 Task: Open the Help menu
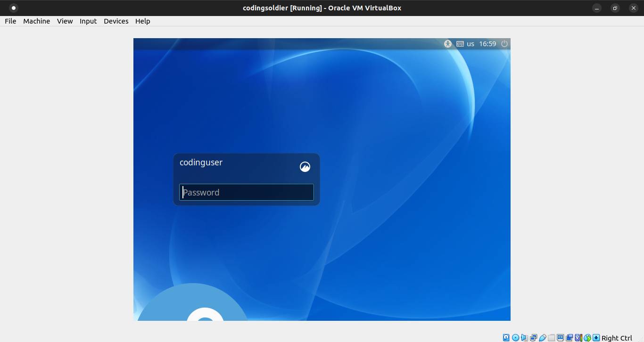click(142, 21)
